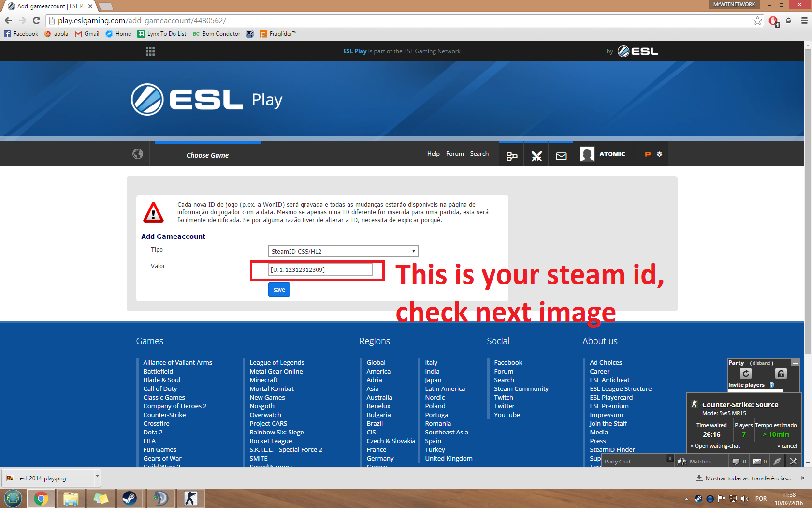812x508 pixels.
Task: Click the blue save button
Action: [279, 289]
